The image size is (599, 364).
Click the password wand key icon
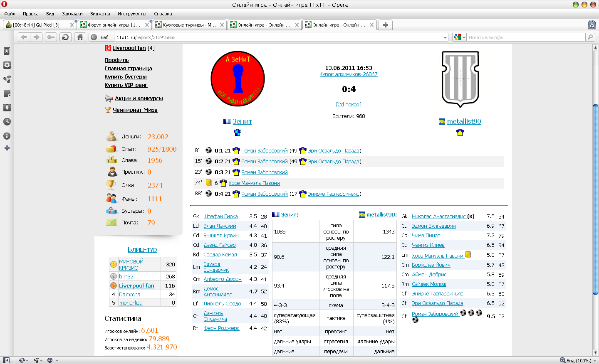coord(51,37)
